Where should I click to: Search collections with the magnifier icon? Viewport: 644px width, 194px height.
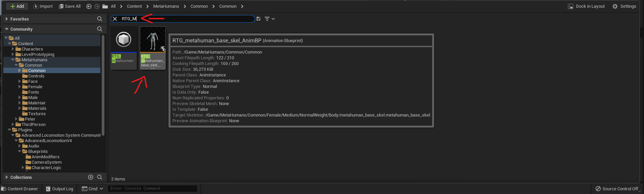100,177
